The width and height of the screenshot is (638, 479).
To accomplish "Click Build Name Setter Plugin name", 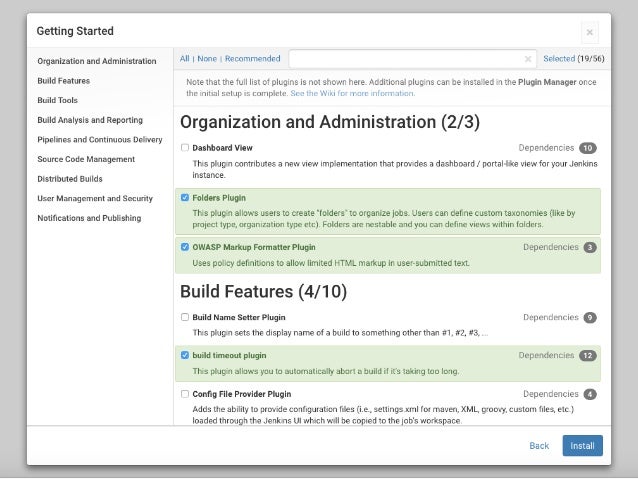I will [x=239, y=317].
